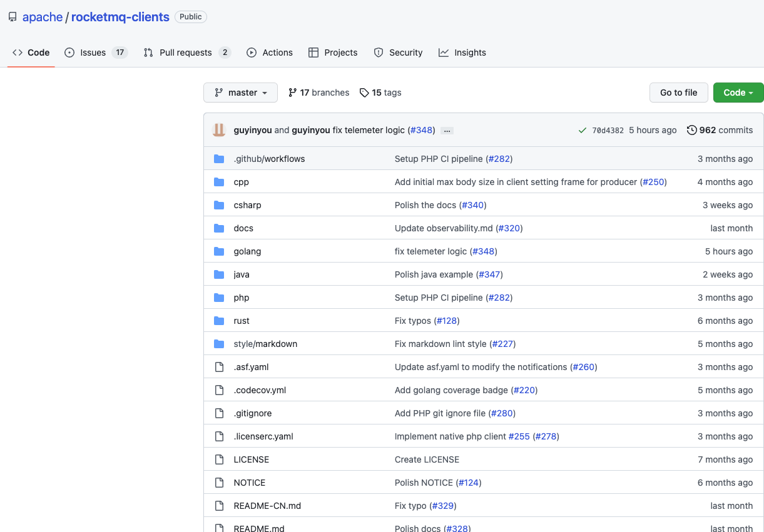The height and width of the screenshot is (532, 764).
Task: Open the green Code dropdown button
Action: [x=738, y=93]
